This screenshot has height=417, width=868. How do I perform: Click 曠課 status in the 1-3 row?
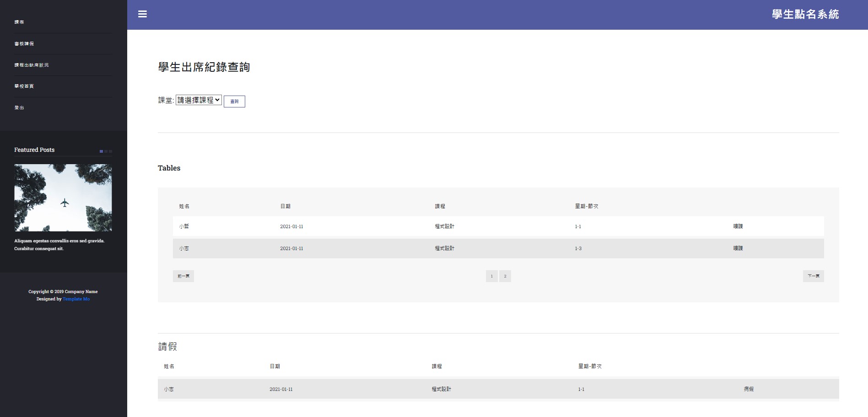pos(738,248)
